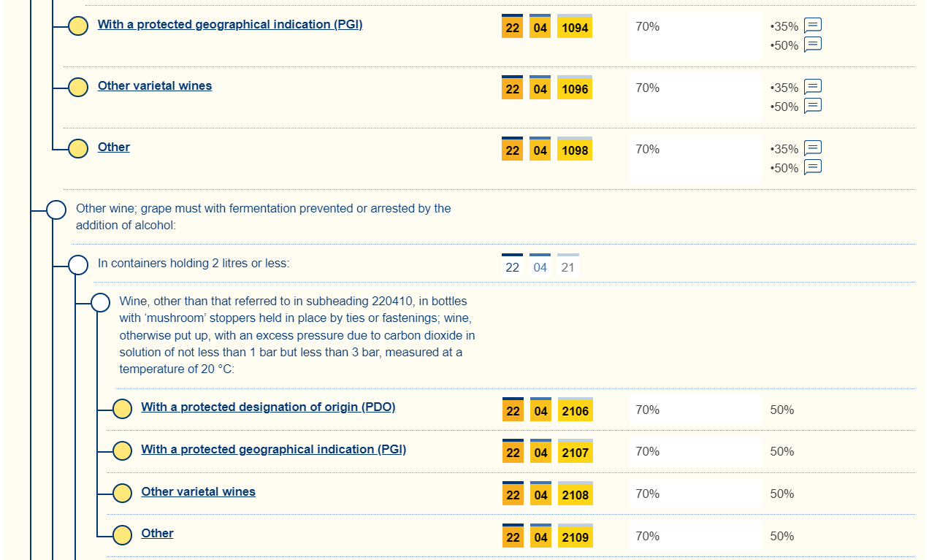This screenshot has height=560, width=929.
Task: Click the yellow node beside PDO code 2106
Action: tap(122, 409)
